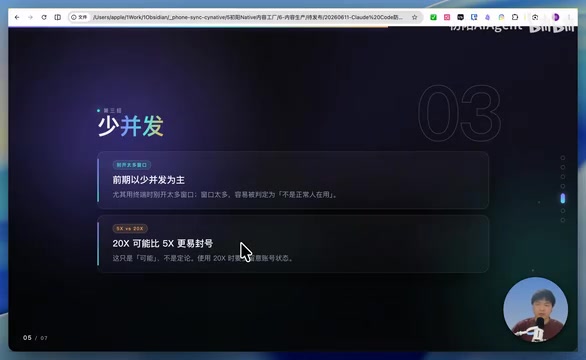Click the highlighted current-slide navigation pill

point(563,198)
